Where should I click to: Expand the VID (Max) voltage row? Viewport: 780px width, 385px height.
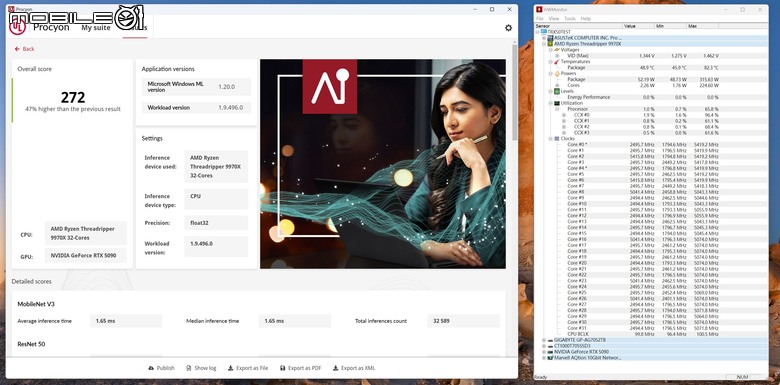tap(557, 55)
